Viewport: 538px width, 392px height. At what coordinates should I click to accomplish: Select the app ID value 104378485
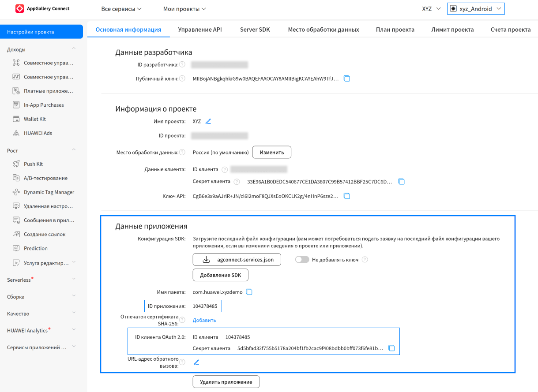[x=205, y=306]
